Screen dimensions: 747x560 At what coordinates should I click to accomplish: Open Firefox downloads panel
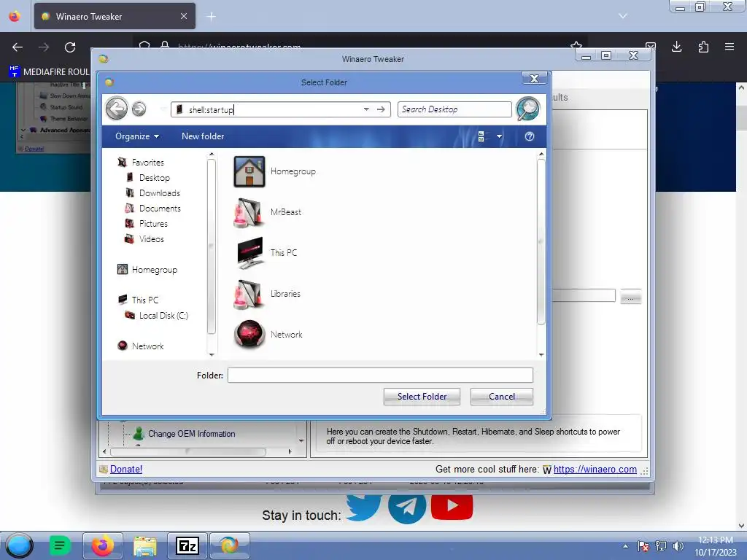click(x=676, y=47)
